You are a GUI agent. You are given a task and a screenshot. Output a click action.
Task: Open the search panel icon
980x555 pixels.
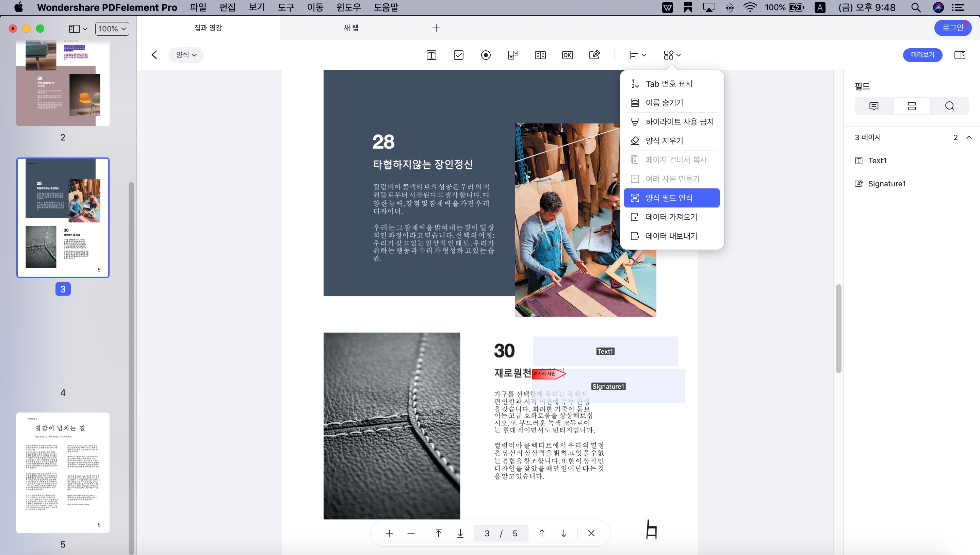tap(949, 106)
